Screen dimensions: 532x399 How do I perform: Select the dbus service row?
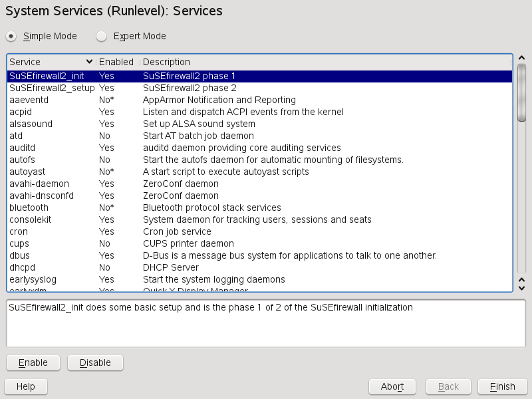[x=259, y=255]
